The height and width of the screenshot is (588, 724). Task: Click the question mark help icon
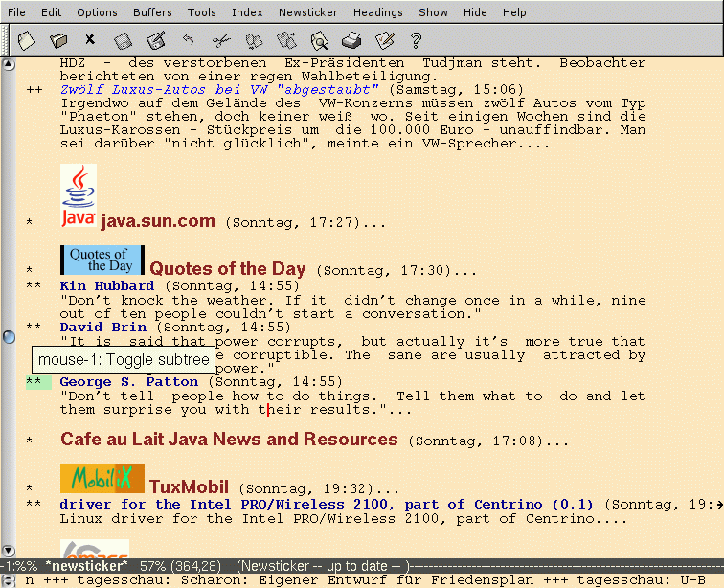416,40
